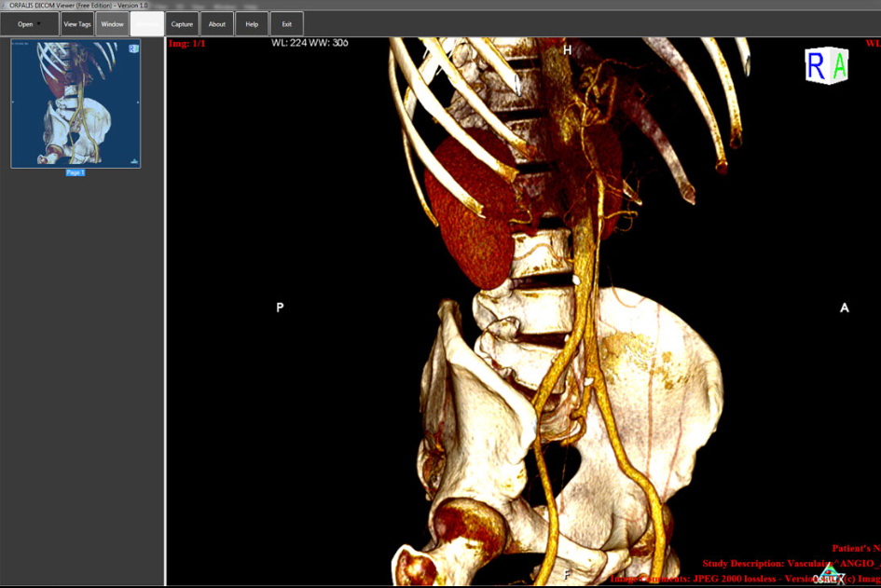This screenshot has height=588, width=881.
Task: Click the A orientation marker on the right
Action: click(845, 308)
